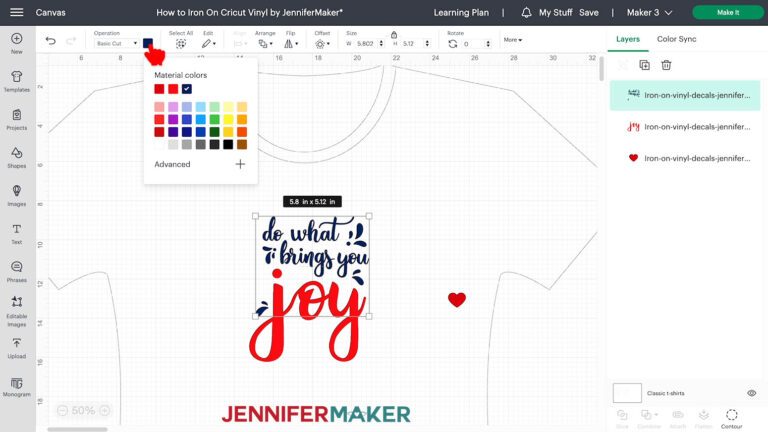Add a Text object
768x432 pixels.
pyautogui.click(x=17, y=234)
